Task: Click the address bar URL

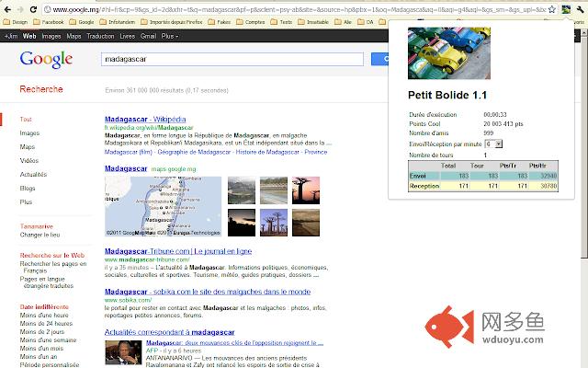Action: [299, 9]
